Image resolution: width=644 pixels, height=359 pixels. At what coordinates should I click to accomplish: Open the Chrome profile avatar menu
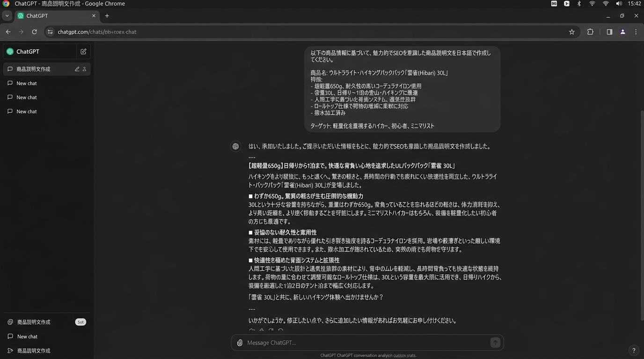(x=622, y=32)
